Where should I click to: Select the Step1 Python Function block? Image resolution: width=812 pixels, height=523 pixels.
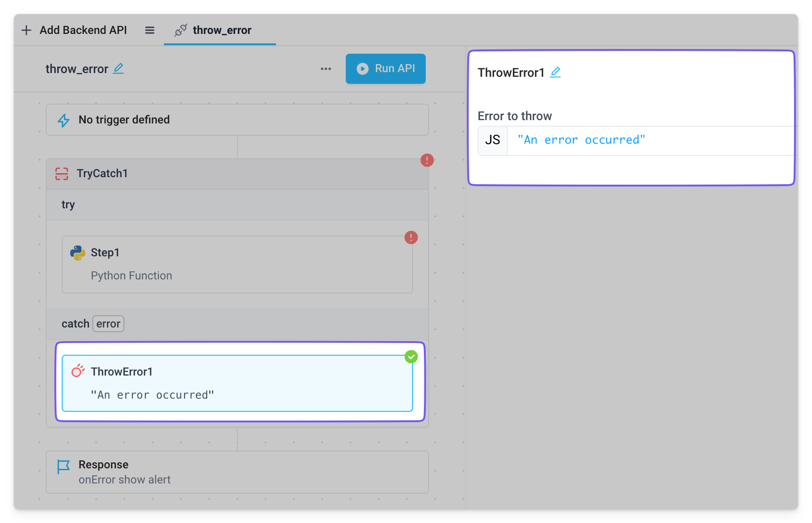click(237, 264)
